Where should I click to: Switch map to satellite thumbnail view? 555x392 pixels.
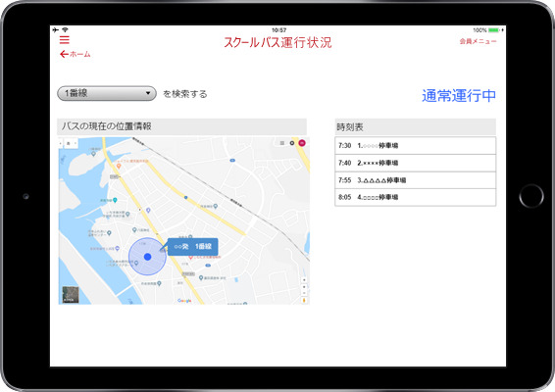click(x=71, y=295)
